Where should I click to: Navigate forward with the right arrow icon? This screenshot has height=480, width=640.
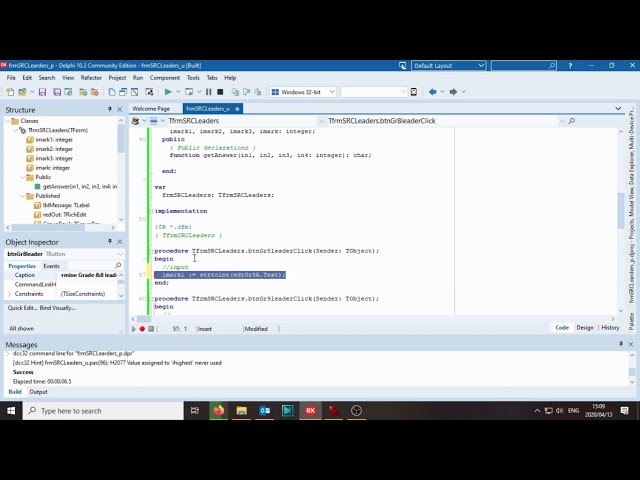coord(453,92)
